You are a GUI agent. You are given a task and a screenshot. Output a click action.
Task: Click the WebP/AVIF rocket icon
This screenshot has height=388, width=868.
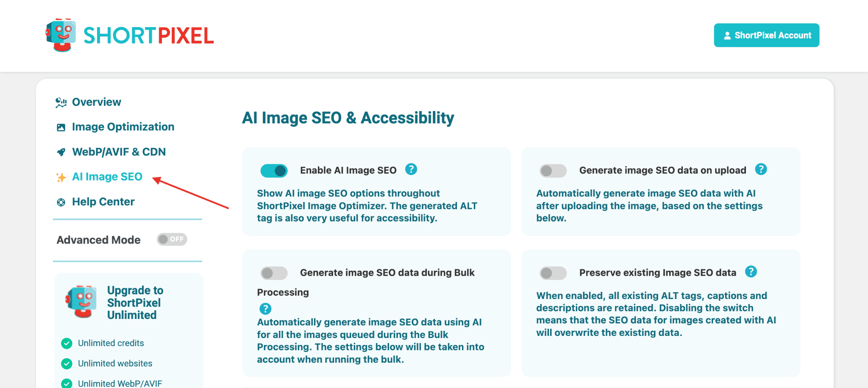61,152
